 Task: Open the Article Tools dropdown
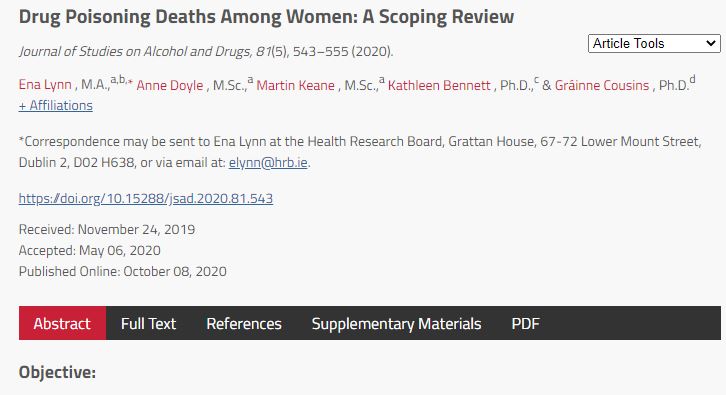click(x=654, y=44)
